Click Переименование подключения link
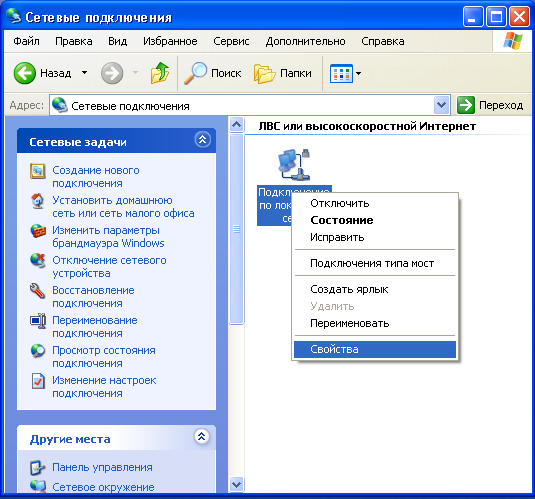 pos(95,327)
